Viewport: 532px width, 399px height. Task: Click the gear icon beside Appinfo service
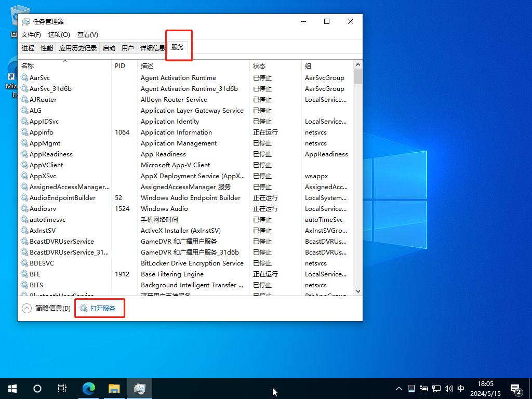pos(24,132)
